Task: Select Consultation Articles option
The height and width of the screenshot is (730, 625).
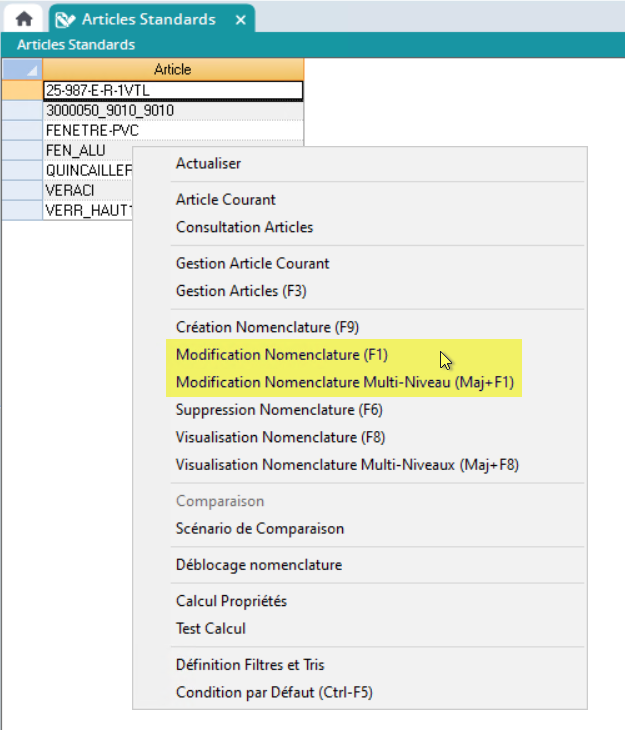Action: 244,227
